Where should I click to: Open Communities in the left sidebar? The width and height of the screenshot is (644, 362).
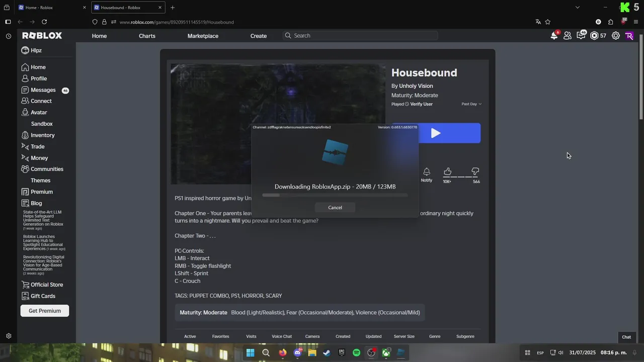tap(47, 169)
